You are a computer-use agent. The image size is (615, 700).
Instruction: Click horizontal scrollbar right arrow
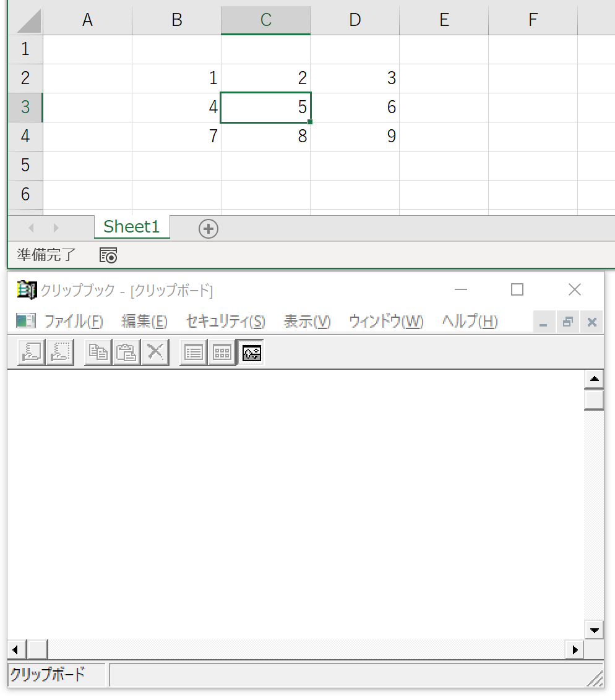click(575, 649)
